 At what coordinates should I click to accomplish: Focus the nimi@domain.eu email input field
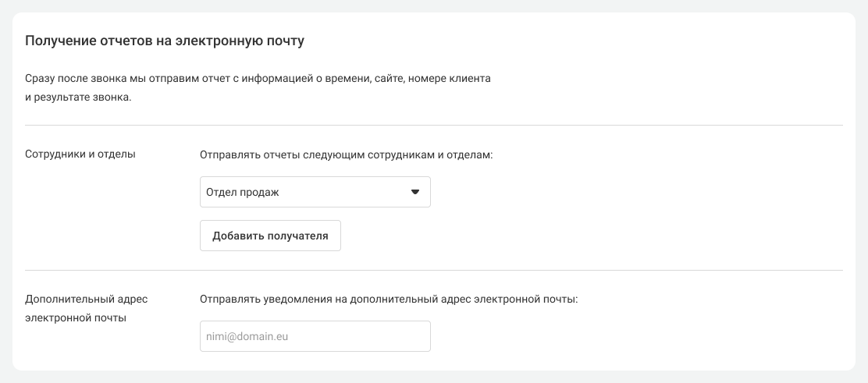[315, 336]
